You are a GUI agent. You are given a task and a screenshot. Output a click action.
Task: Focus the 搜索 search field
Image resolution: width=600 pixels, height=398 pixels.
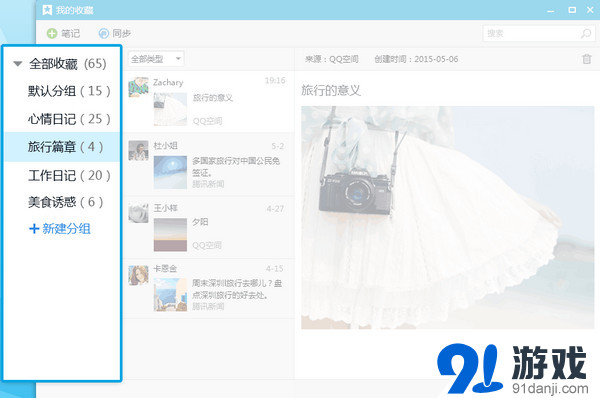tap(539, 34)
